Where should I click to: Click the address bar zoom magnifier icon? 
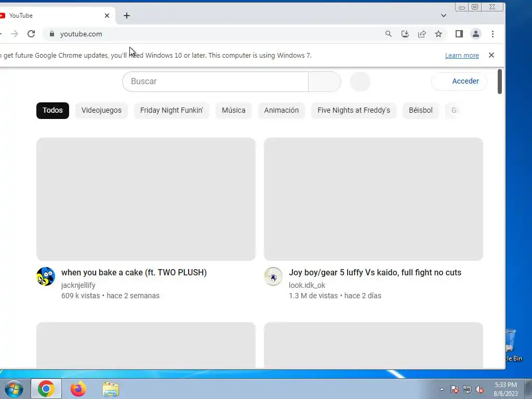(389, 34)
